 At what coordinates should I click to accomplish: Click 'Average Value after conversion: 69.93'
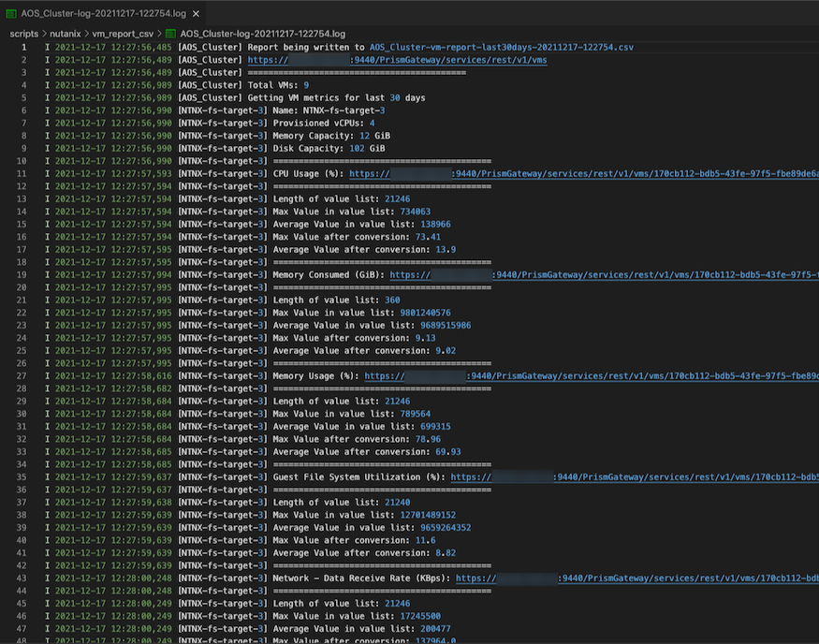(367, 452)
